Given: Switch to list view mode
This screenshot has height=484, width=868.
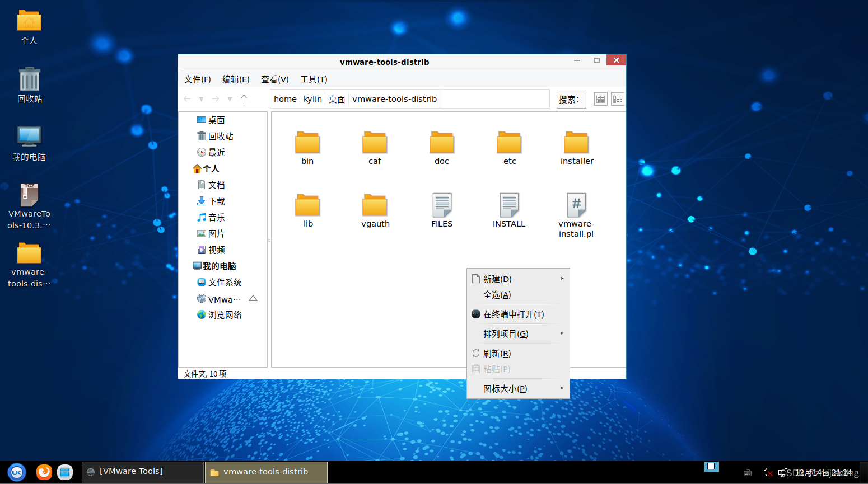Looking at the screenshot, I should [x=618, y=99].
